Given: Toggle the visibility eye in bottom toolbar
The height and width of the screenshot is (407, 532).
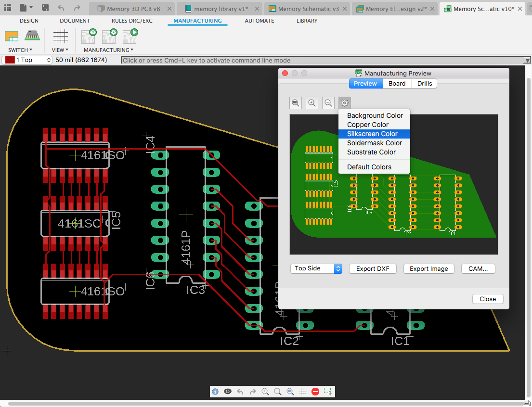Looking at the screenshot, I should (x=228, y=392).
